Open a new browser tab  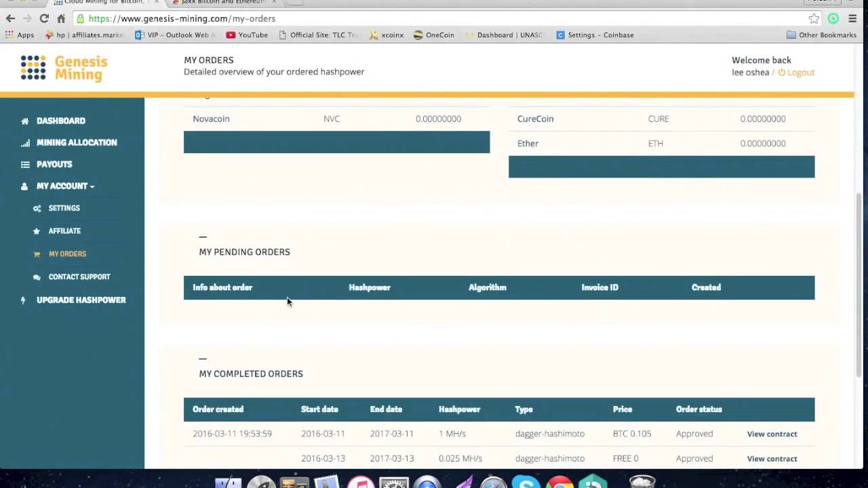click(296, 3)
